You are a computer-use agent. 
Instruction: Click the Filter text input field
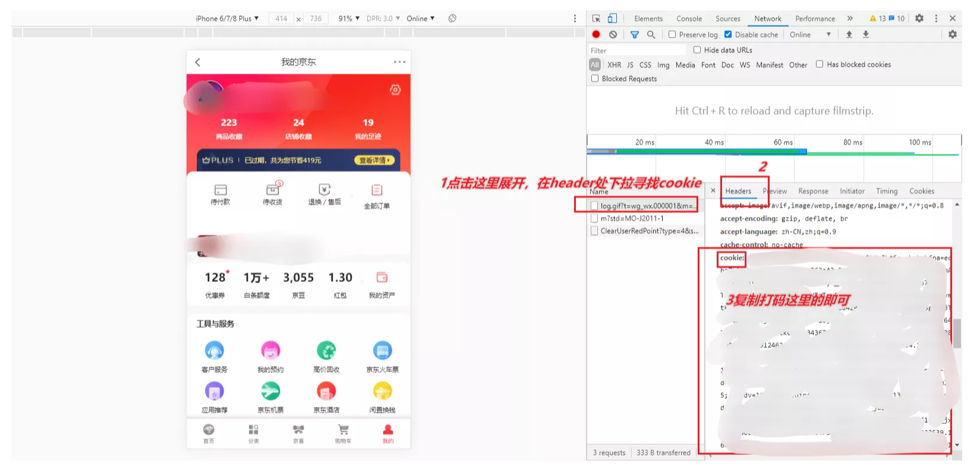click(x=637, y=50)
